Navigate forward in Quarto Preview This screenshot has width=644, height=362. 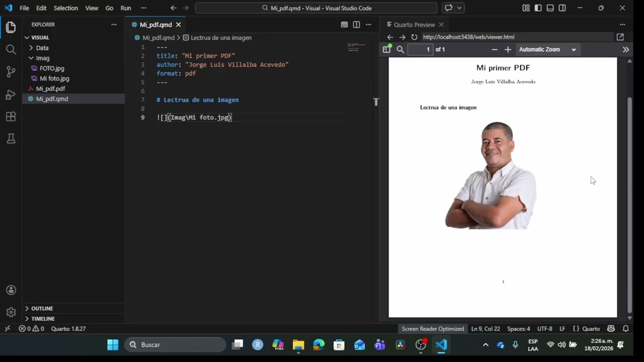point(402,37)
